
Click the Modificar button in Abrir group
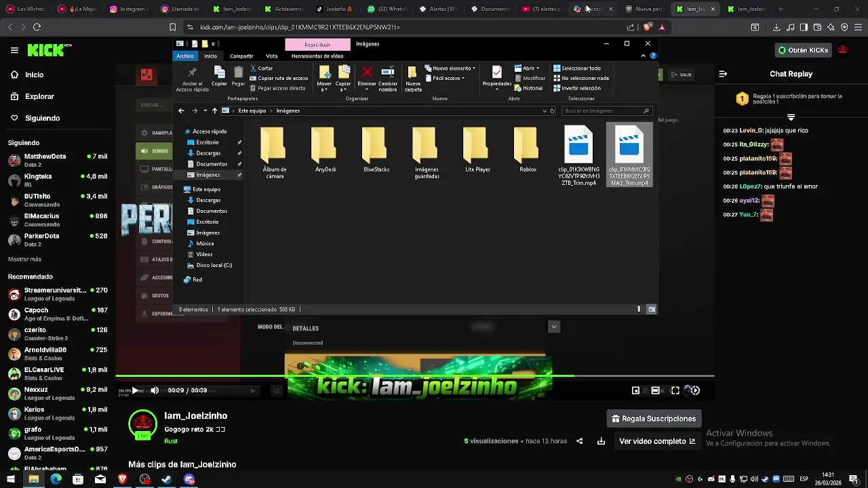(x=530, y=78)
